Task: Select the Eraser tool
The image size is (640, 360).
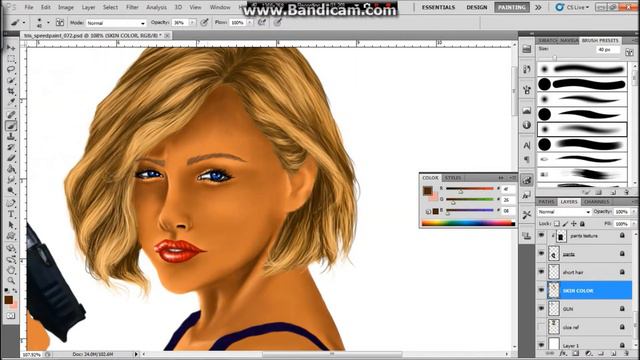Action: point(11,158)
